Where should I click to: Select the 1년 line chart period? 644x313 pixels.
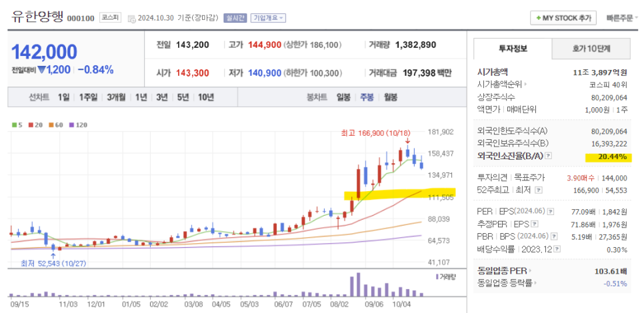point(141,97)
